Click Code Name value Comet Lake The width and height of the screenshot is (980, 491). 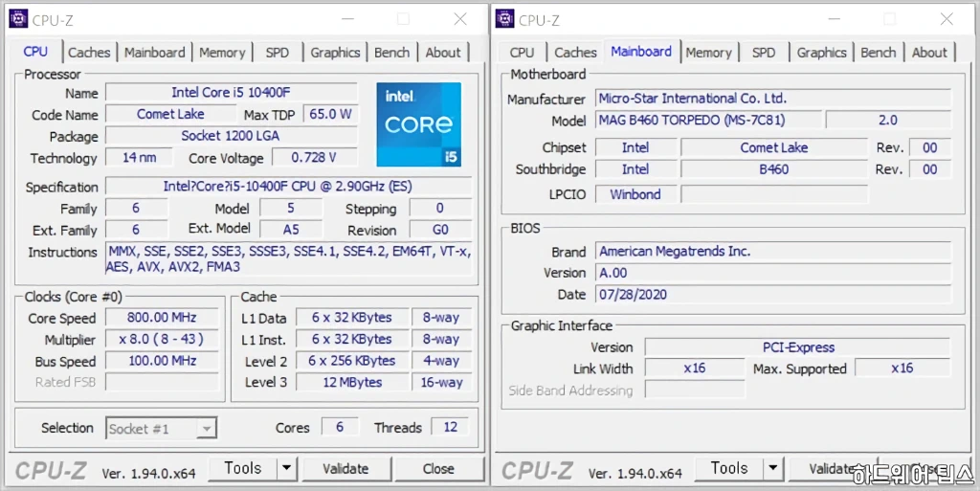pos(170,114)
